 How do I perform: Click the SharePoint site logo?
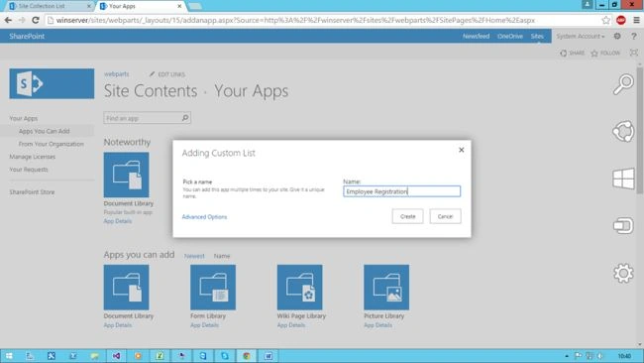pos(52,84)
